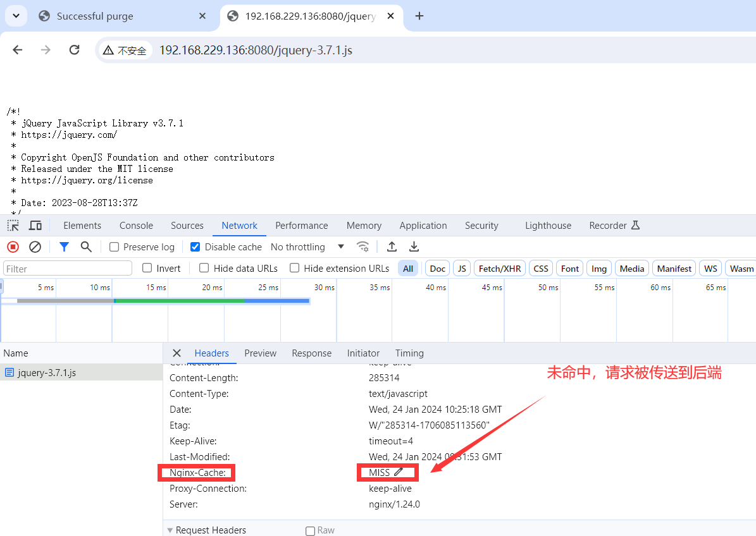This screenshot has width=756, height=536.
Task: Click the Etag value W/"285314-1706085113560"
Action: (x=429, y=425)
